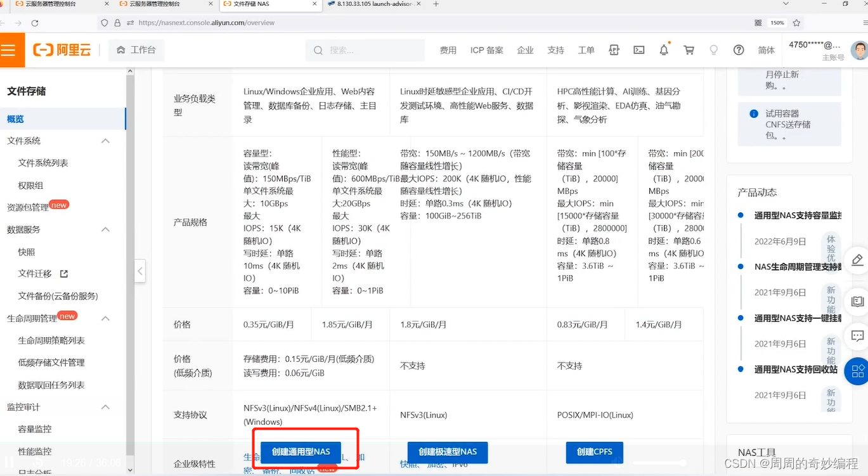Open the notifications bell

click(x=664, y=50)
